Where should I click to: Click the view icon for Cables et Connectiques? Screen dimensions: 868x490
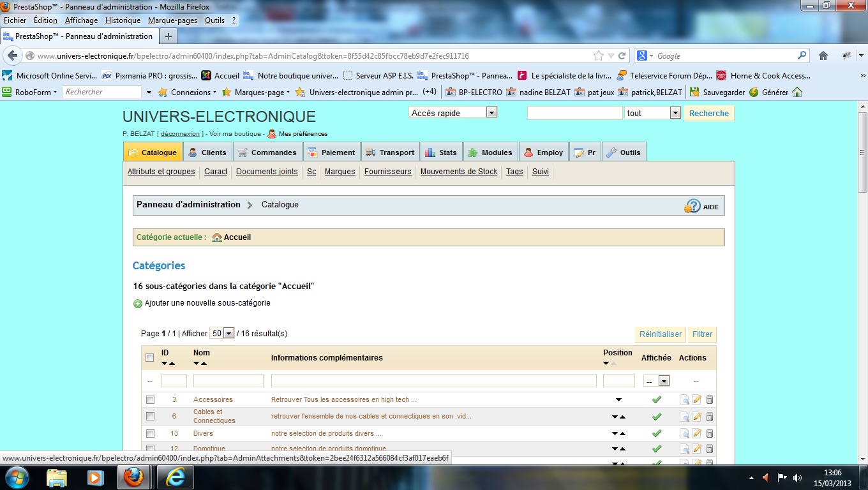pyautogui.click(x=684, y=417)
